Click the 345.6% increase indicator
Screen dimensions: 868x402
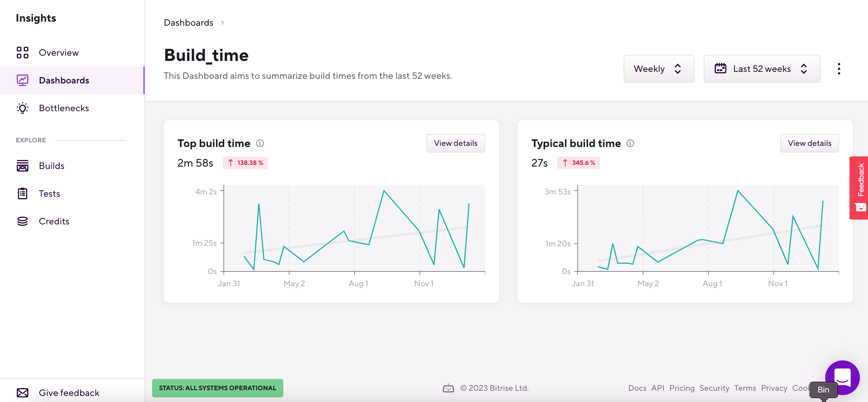tap(578, 163)
